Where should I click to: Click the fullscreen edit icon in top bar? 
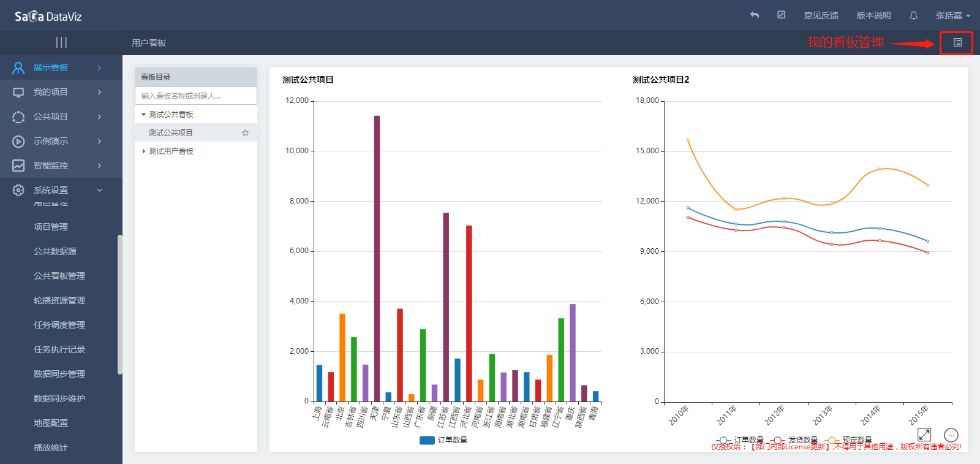pos(782,15)
